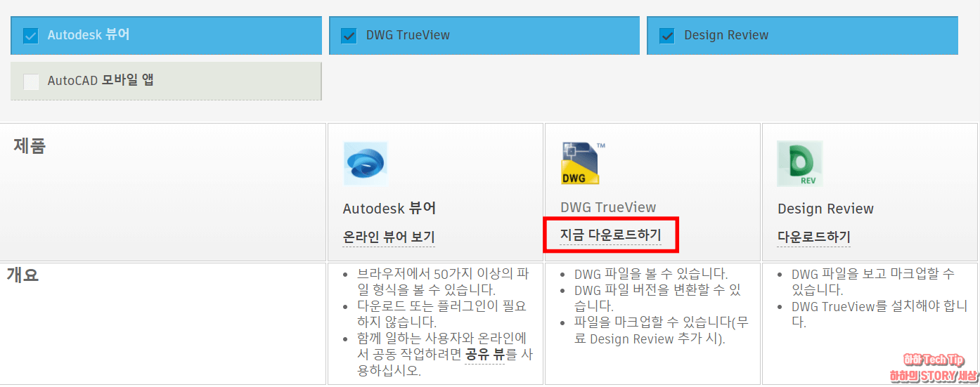Click text 'DWG 파일을 보고 마크업할 수 있습니다.'

tap(872, 282)
